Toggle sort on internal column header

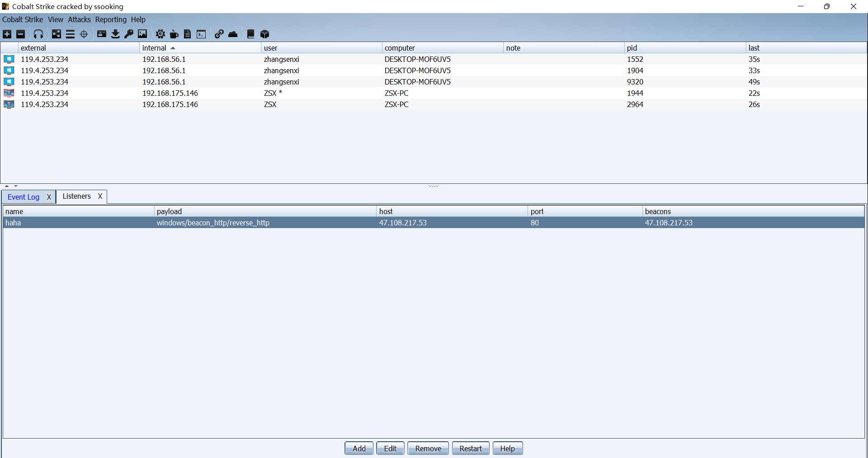click(200, 48)
